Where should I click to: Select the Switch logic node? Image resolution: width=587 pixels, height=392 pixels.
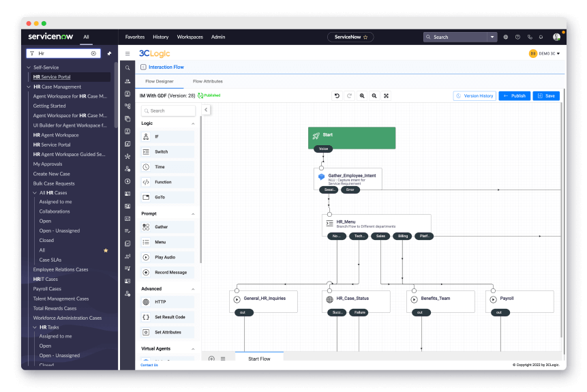click(167, 151)
